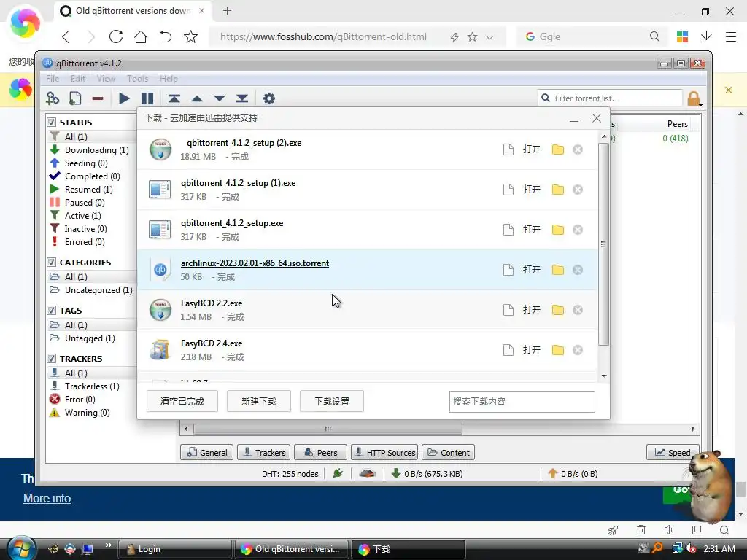The height and width of the screenshot is (560, 747).
Task: Switch to the Peers tab
Action: tap(321, 452)
